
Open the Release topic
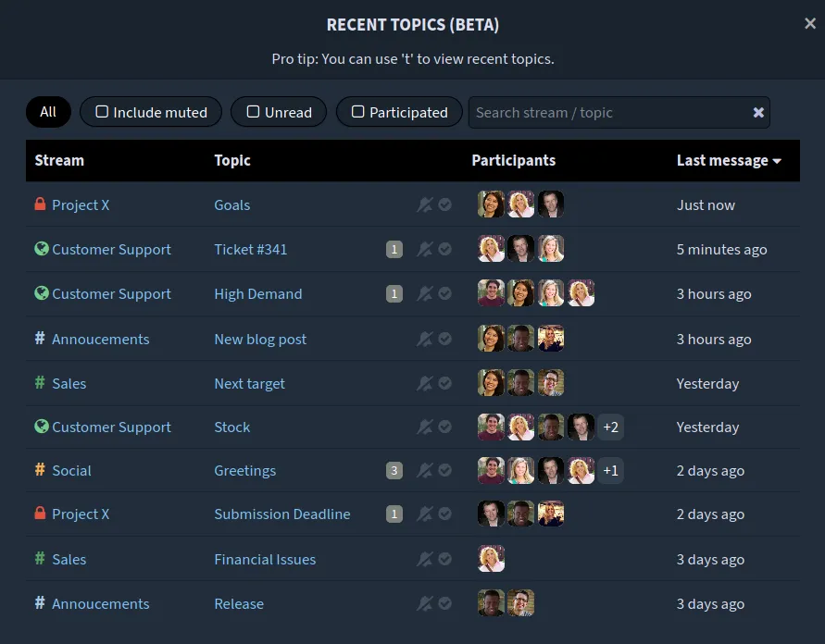pos(239,603)
